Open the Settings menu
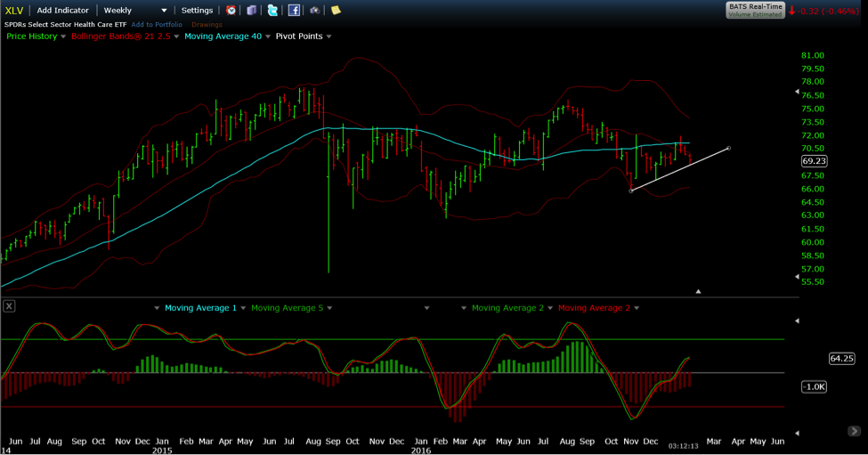Viewport: 868px width, 455px height. pyautogui.click(x=197, y=10)
